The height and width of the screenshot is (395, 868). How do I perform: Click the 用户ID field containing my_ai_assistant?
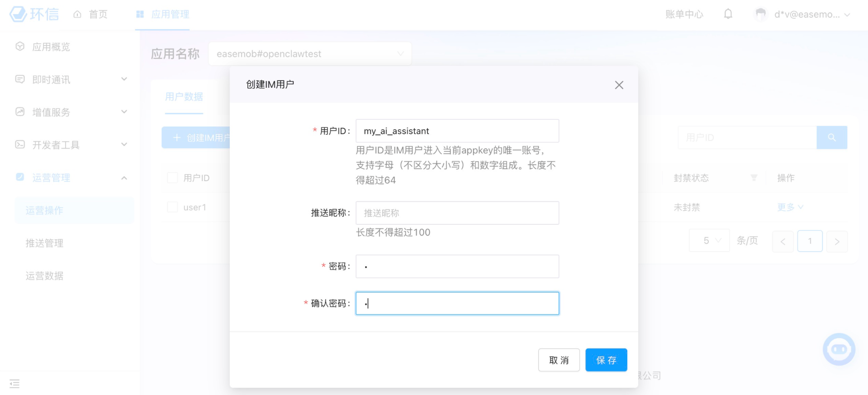click(x=457, y=131)
